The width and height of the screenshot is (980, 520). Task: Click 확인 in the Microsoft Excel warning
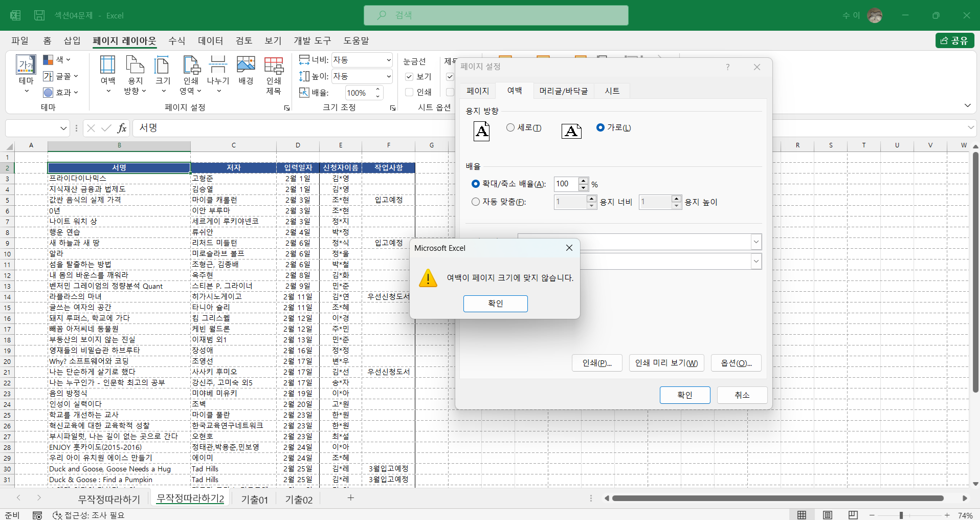tap(496, 304)
